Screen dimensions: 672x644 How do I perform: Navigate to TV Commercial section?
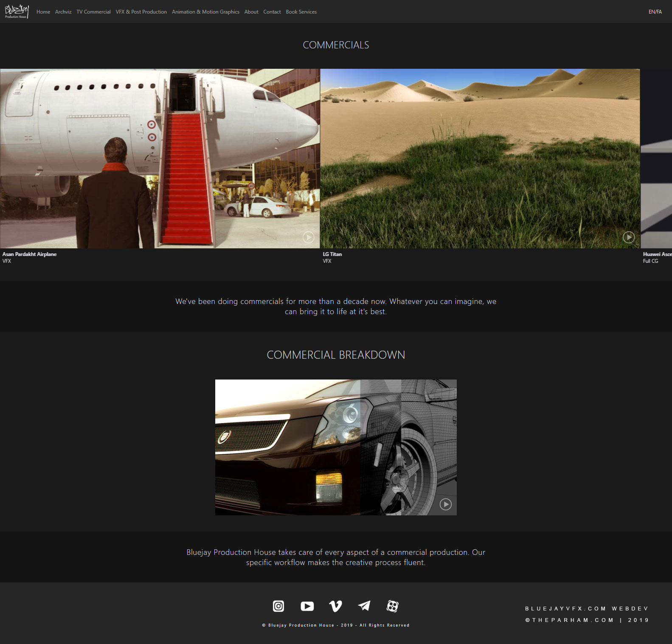[x=93, y=12]
